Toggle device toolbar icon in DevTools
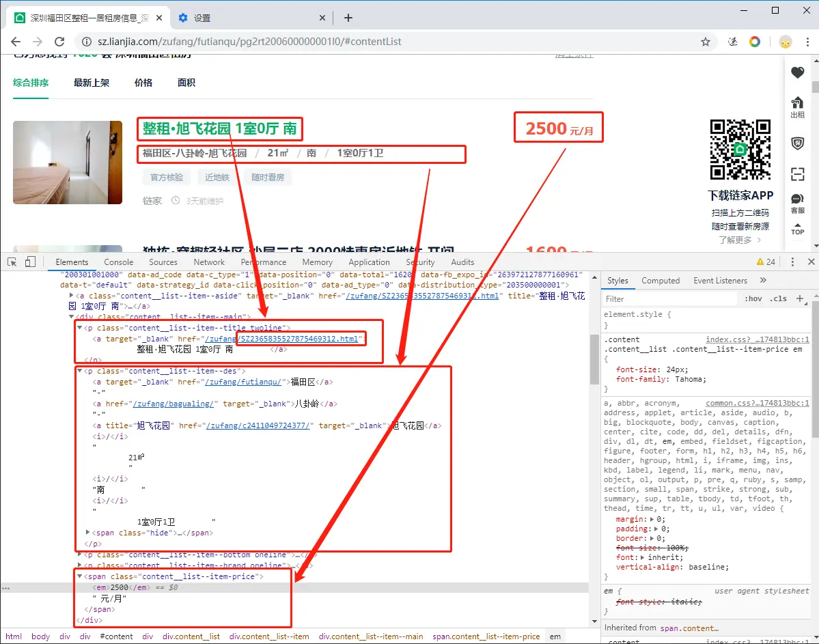The image size is (819, 644). 30,262
